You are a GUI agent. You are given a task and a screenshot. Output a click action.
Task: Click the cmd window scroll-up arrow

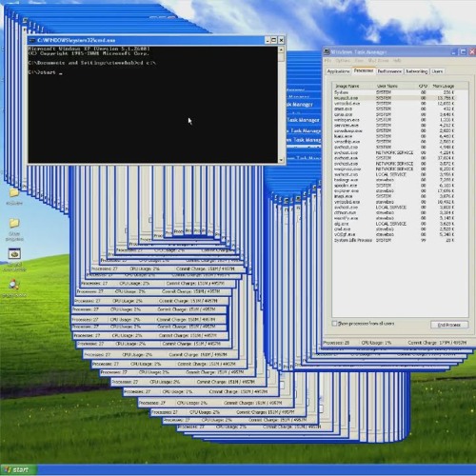[281, 50]
